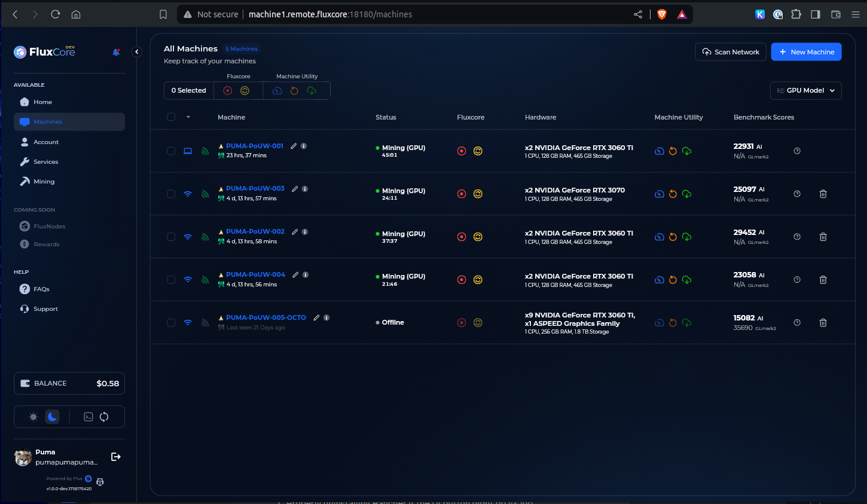Click the orange reboot icon for PUMA-PoUW-001

click(673, 151)
